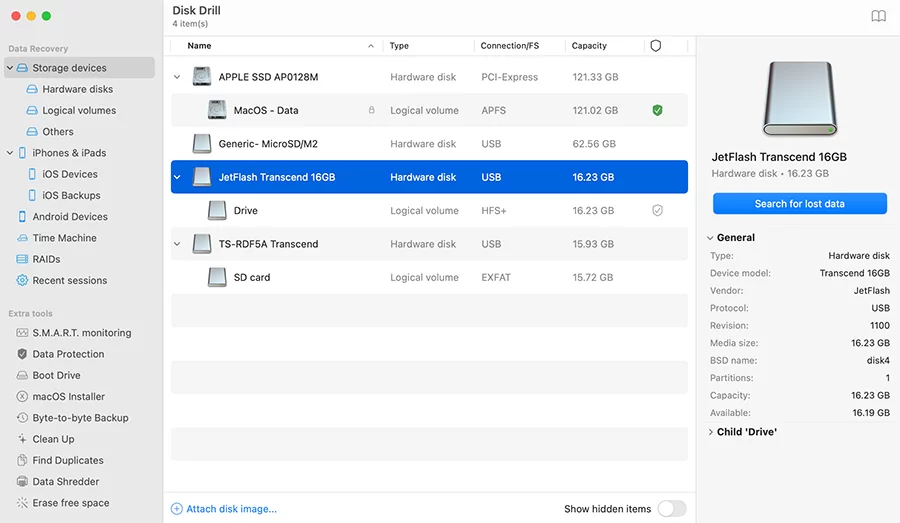Viewport: 900px width, 523px height.
Task: Click APPLE SSD AP0128M disk icon
Action: point(201,76)
